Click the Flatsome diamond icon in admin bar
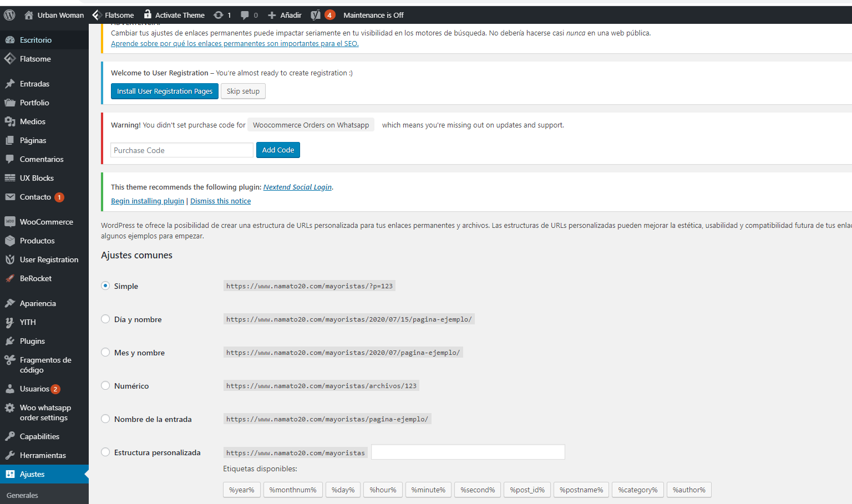852x504 pixels. (97, 15)
